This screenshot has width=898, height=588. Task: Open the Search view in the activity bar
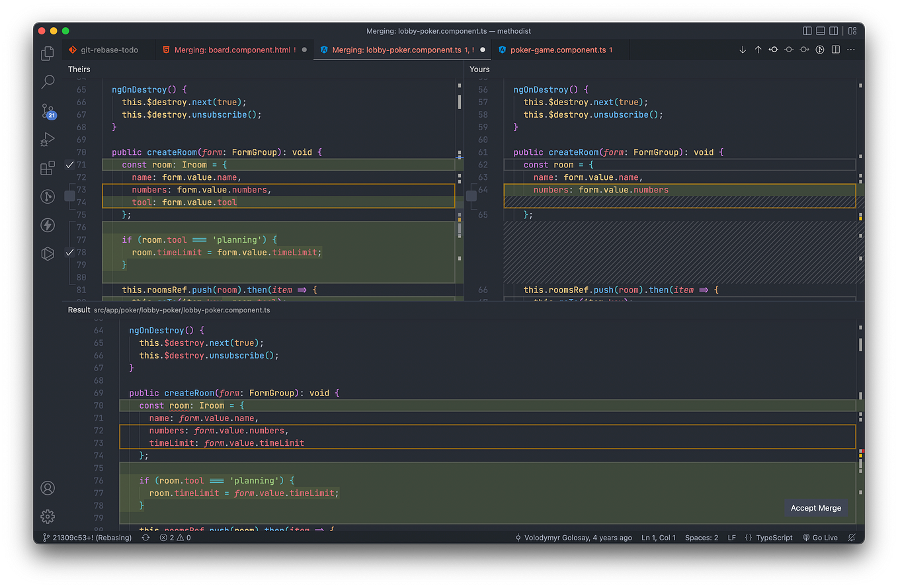[47, 81]
